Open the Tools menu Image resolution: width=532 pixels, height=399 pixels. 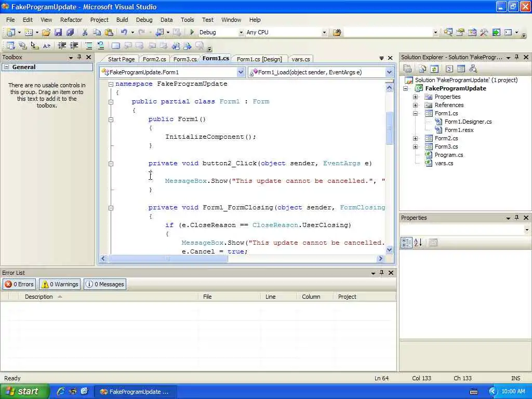187,20
